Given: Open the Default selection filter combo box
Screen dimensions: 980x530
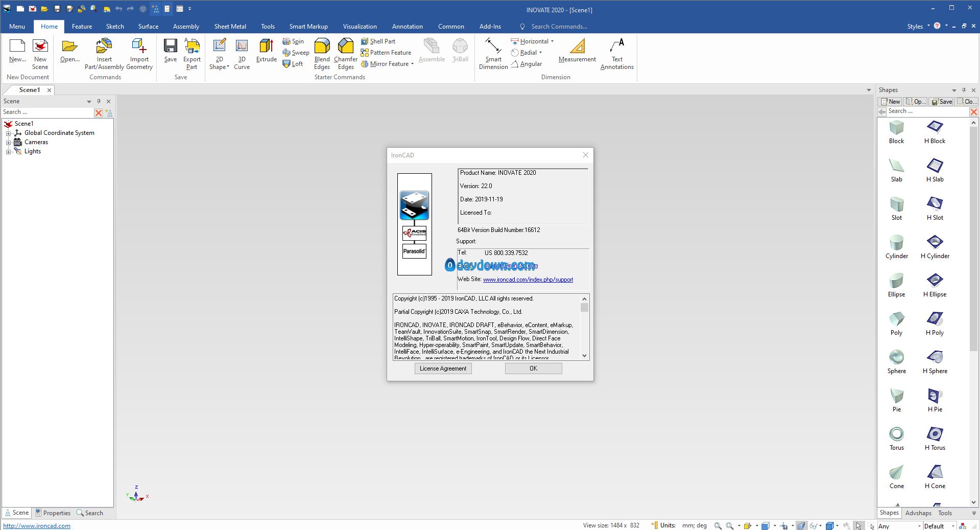Looking at the screenshot, I should (x=939, y=526).
